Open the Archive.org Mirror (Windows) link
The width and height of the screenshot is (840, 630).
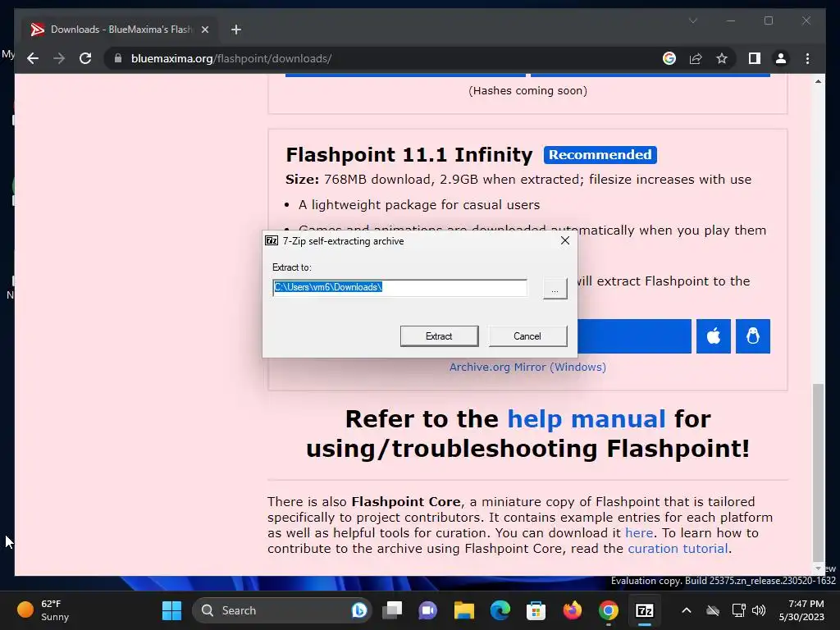pyautogui.click(x=527, y=367)
